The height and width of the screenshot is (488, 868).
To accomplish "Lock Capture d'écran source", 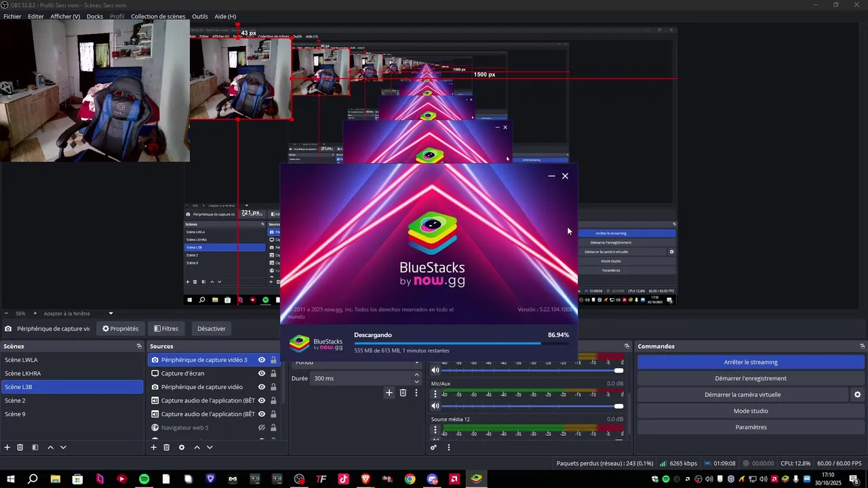I will 273,373.
